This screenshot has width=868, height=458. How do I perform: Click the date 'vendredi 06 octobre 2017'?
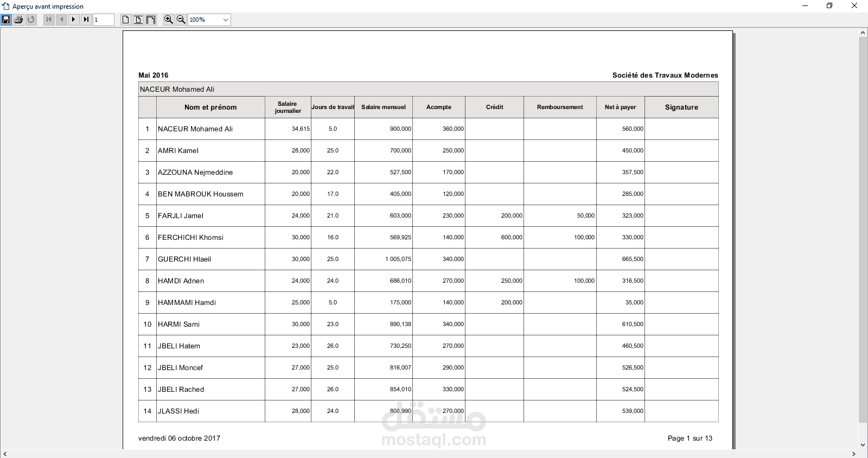(x=179, y=438)
